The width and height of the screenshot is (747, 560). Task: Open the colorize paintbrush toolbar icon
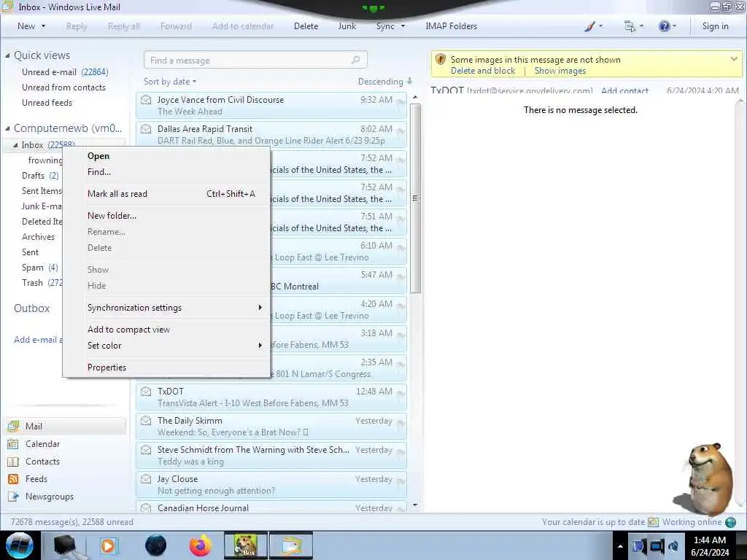[589, 26]
